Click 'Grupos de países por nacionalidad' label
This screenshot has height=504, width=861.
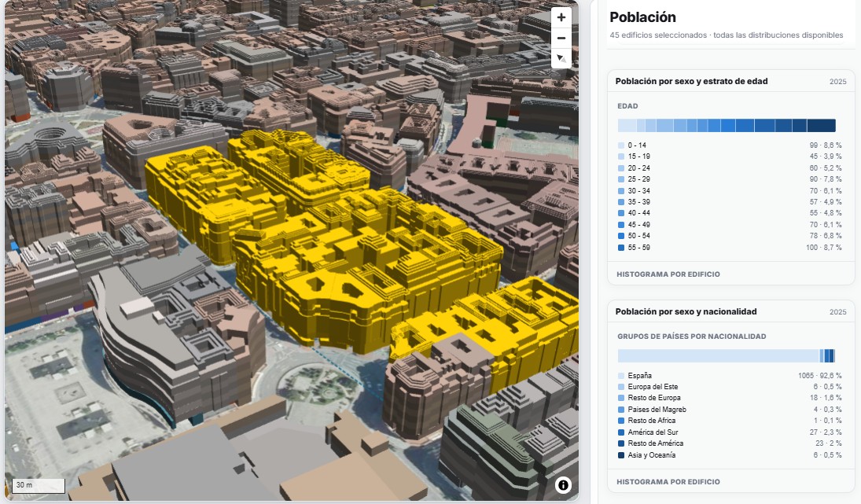click(x=691, y=337)
